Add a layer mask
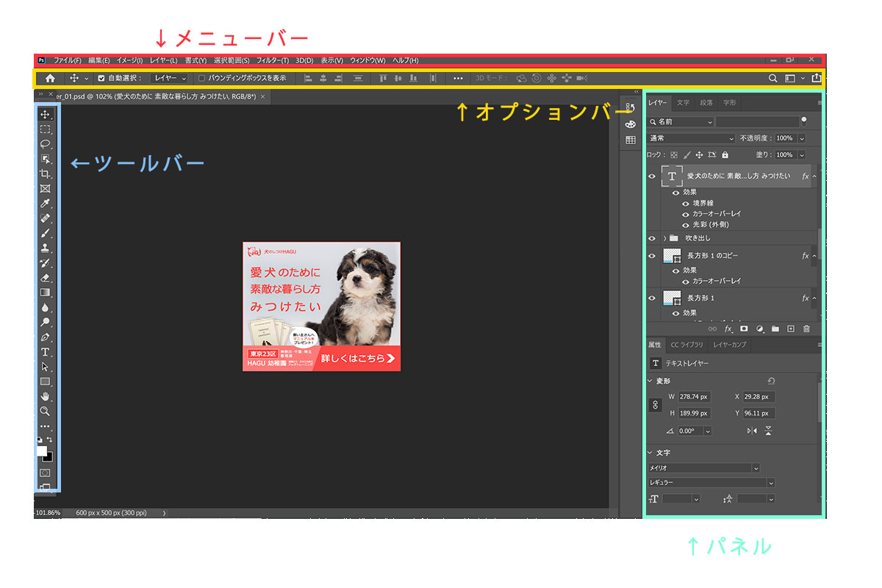The height and width of the screenshot is (588, 882). [744, 329]
